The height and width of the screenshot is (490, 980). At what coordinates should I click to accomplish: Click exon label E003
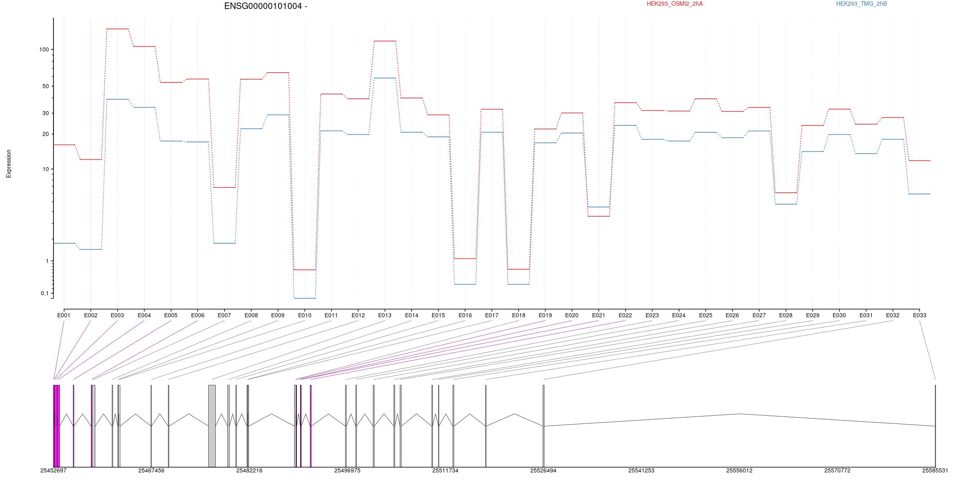[x=117, y=315]
